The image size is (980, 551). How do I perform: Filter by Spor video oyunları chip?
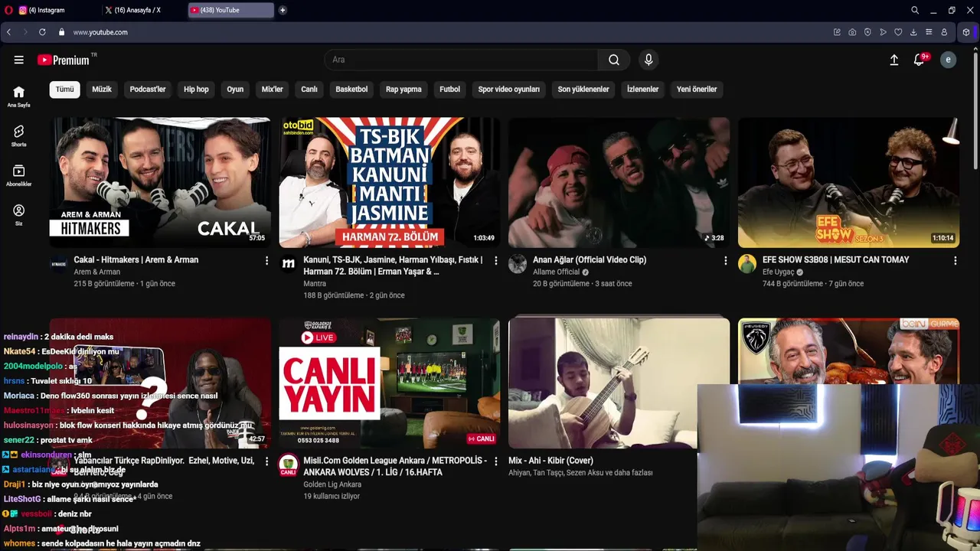[509, 90]
